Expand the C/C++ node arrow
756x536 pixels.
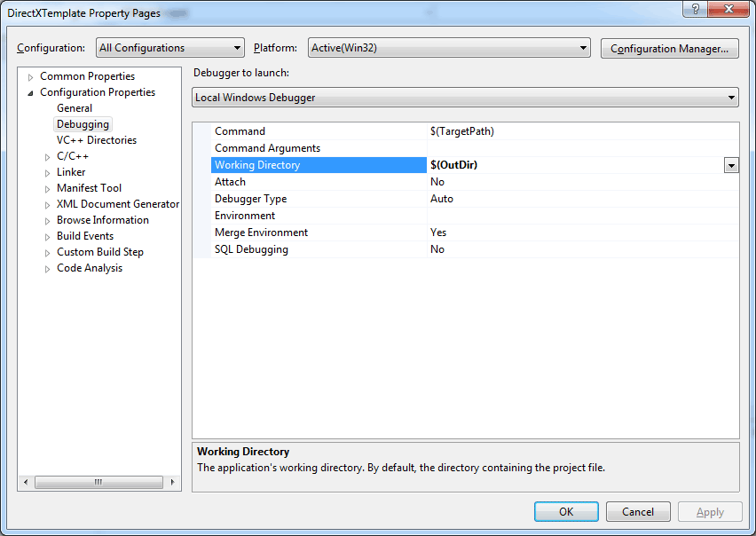click(x=47, y=157)
